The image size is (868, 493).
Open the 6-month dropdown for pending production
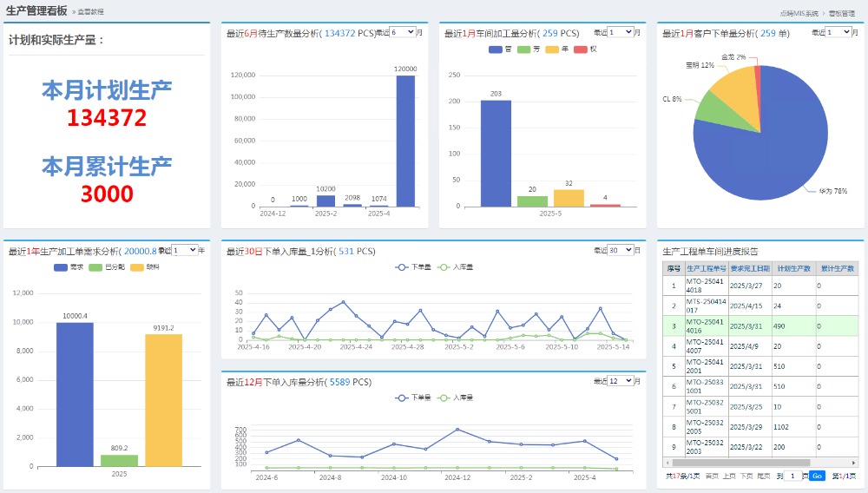pyautogui.click(x=402, y=32)
